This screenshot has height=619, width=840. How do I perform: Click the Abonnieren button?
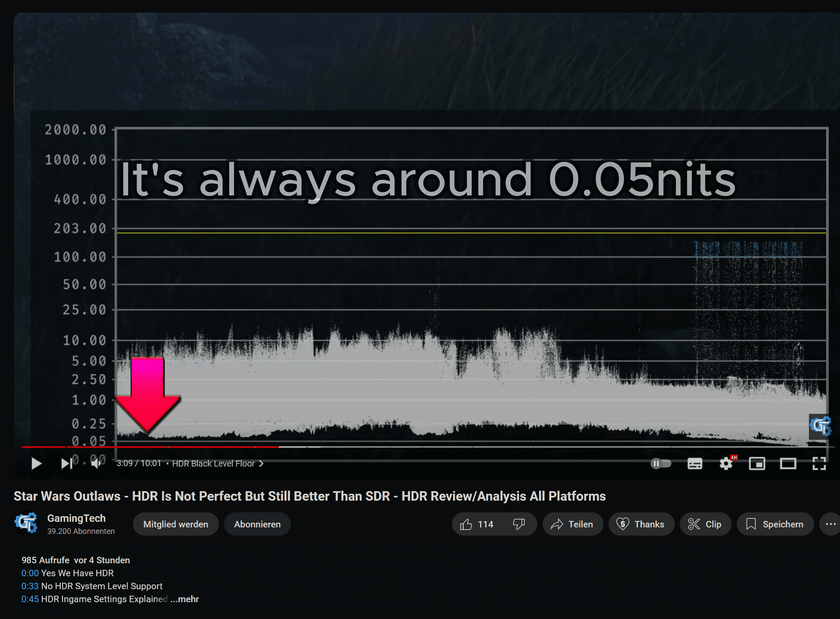257,524
